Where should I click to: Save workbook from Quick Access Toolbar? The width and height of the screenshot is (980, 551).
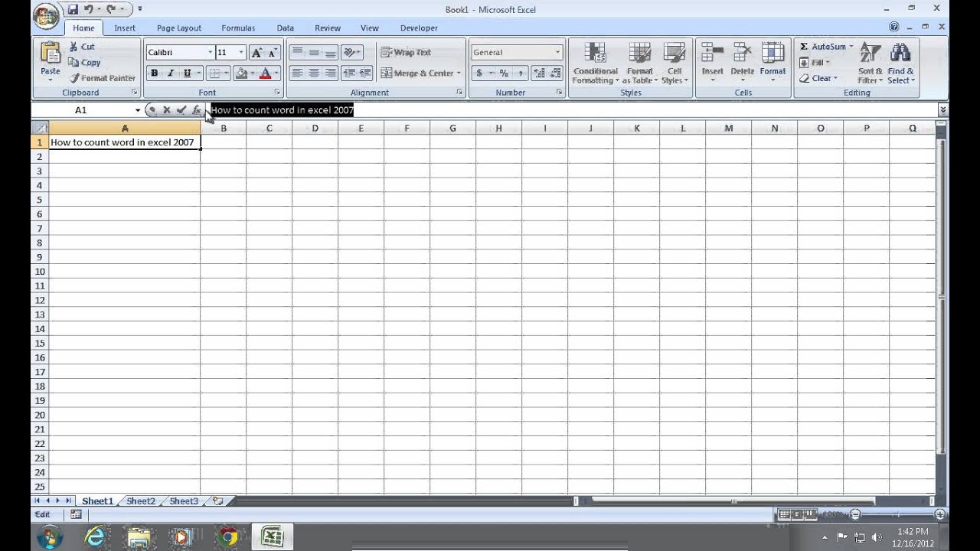pos(73,9)
